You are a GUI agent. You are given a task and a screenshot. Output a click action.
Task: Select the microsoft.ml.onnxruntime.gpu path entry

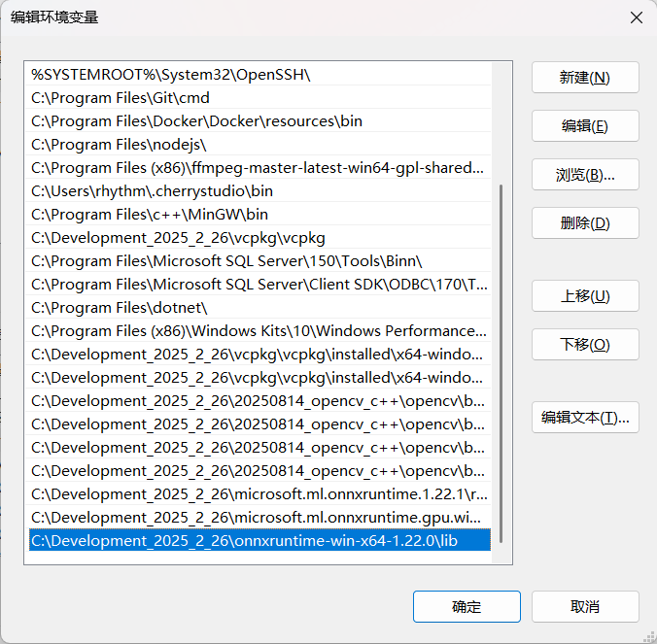point(259,518)
